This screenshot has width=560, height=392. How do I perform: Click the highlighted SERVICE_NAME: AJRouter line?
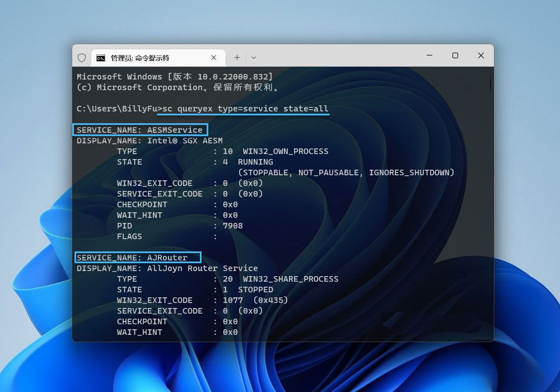[x=138, y=258]
